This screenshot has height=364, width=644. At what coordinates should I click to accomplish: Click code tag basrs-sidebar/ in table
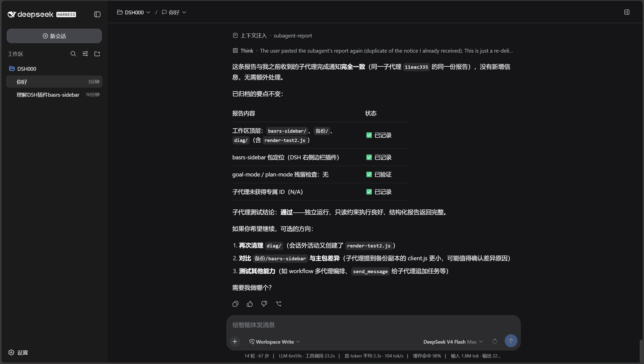click(x=287, y=131)
